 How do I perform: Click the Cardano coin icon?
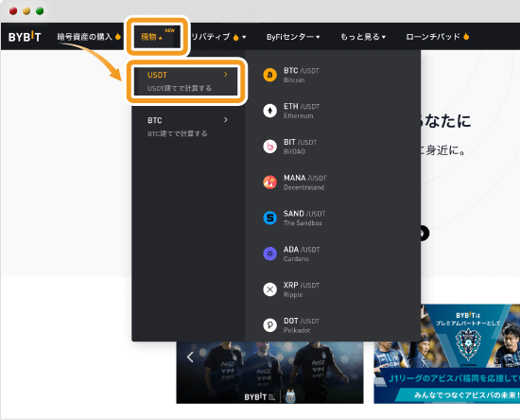click(x=270, y=254)
